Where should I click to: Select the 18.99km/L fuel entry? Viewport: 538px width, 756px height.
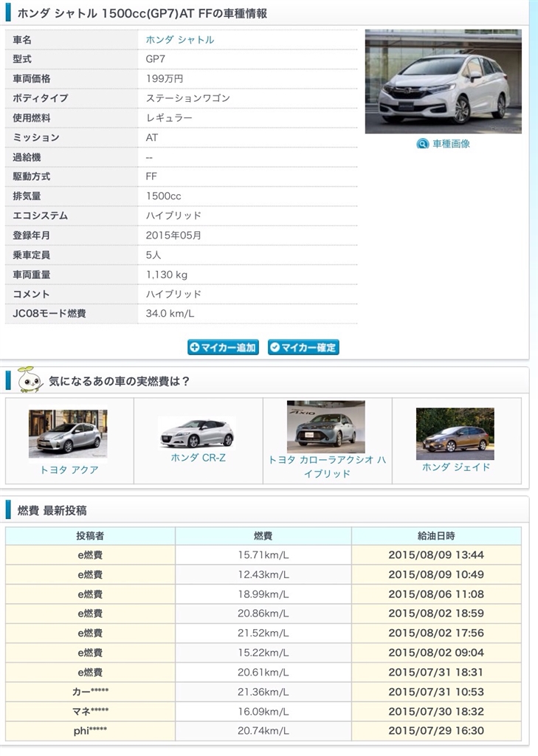263,594
